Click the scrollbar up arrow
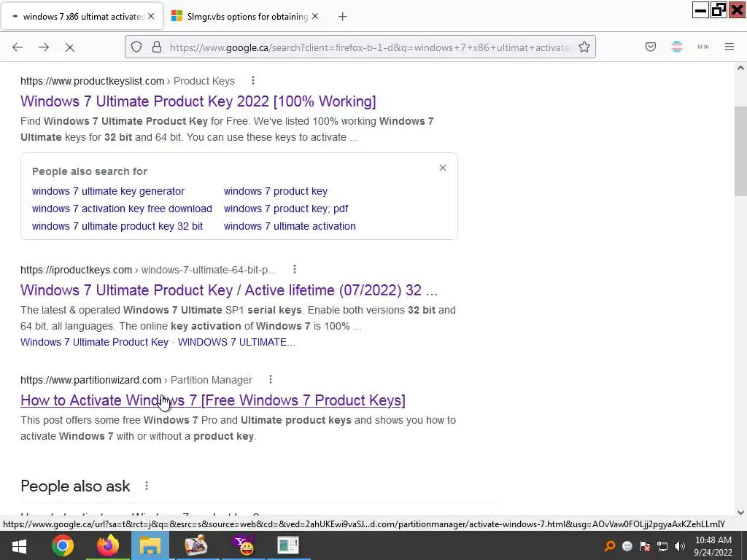This screenshot has width=747, height=560. tap(740, 68)
